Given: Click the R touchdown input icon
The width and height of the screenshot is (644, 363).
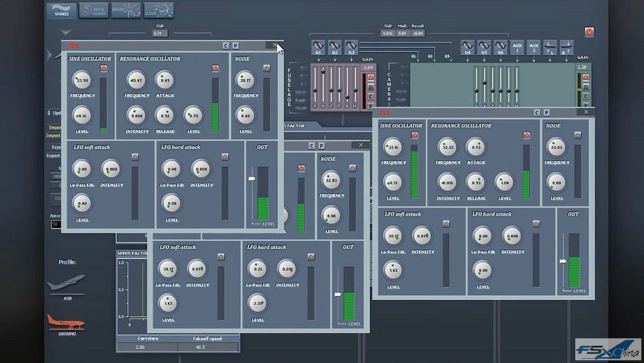Looking at the screenshot, I should coord(567,47).
